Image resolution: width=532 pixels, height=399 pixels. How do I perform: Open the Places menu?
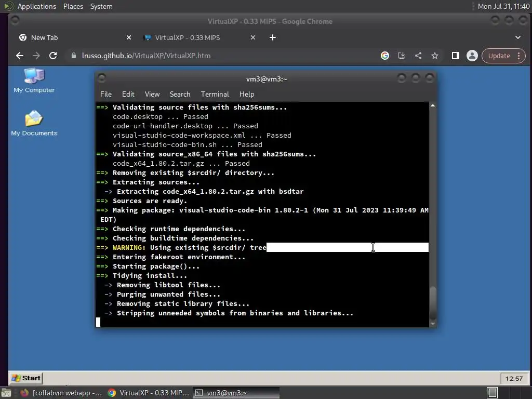click(x=73, y=6)
